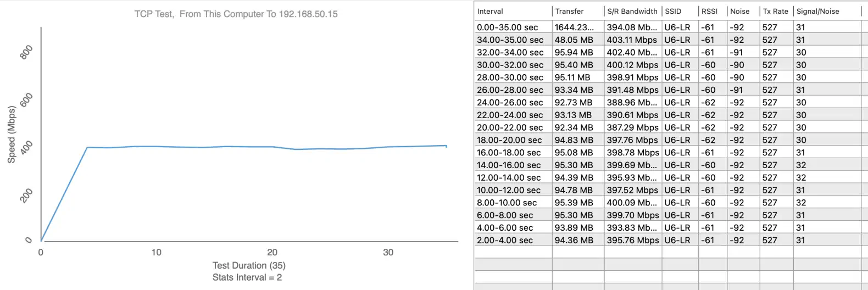Viewport: 868px width, 290px height.
Task: Select the 0.00-35.00 sec summary row
Action: coord(507,27)
